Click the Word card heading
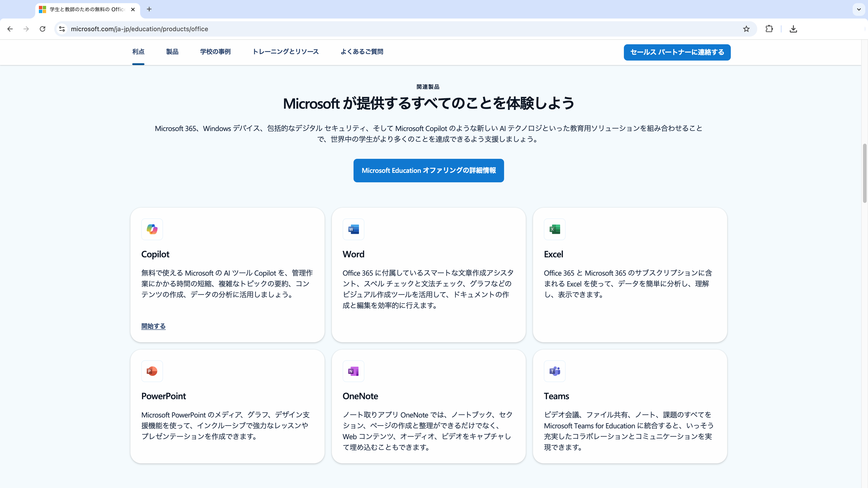 353,254
